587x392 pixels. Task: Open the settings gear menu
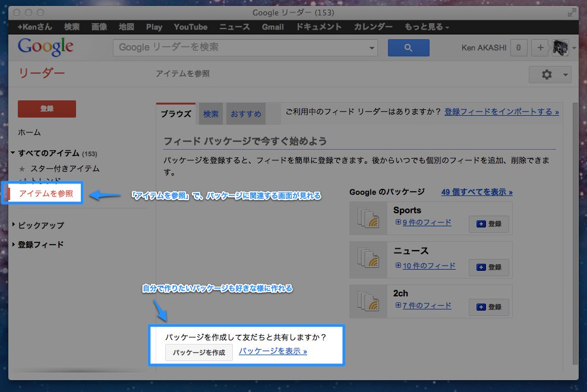coord(550,74)
